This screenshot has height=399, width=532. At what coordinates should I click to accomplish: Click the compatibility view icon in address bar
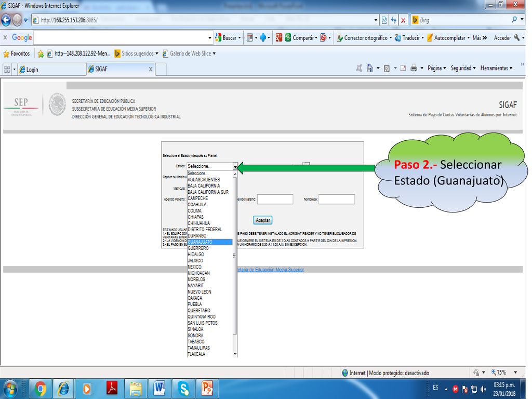point(384,20)
